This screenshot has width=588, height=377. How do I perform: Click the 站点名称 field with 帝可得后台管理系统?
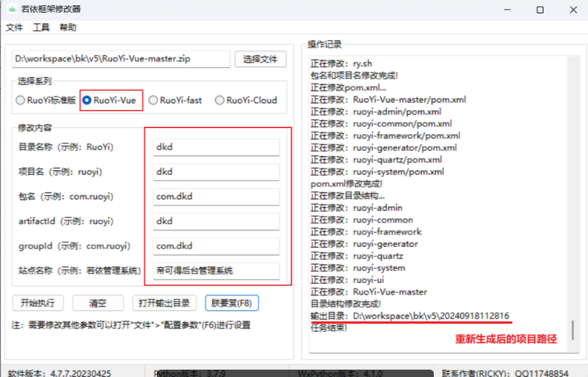pos(216,271)
